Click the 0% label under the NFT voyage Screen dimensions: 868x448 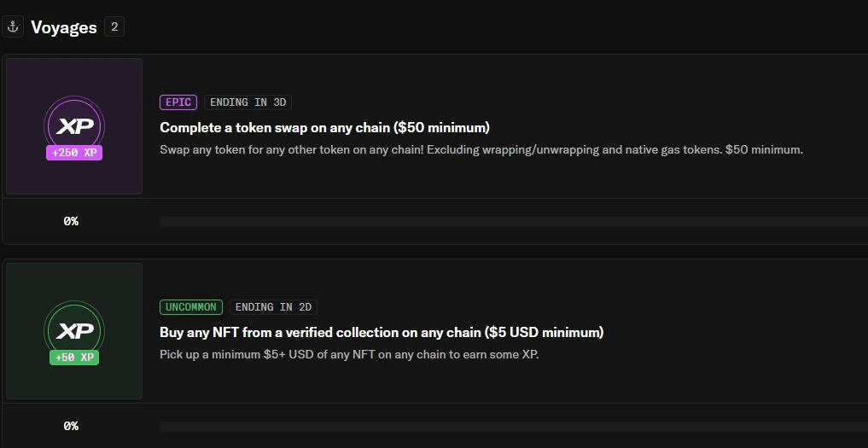(71, 427)
